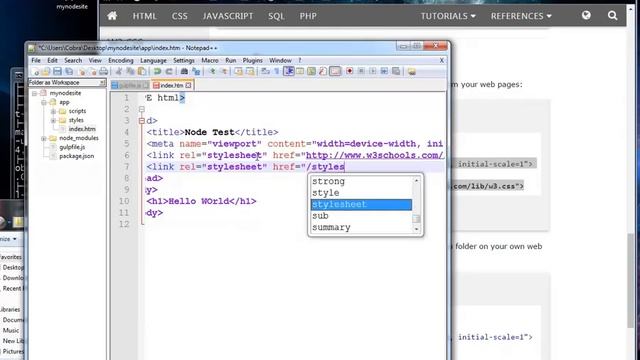Expand the styles folder node
This screenshot has height=360, width=640.
tap(53, 120)
